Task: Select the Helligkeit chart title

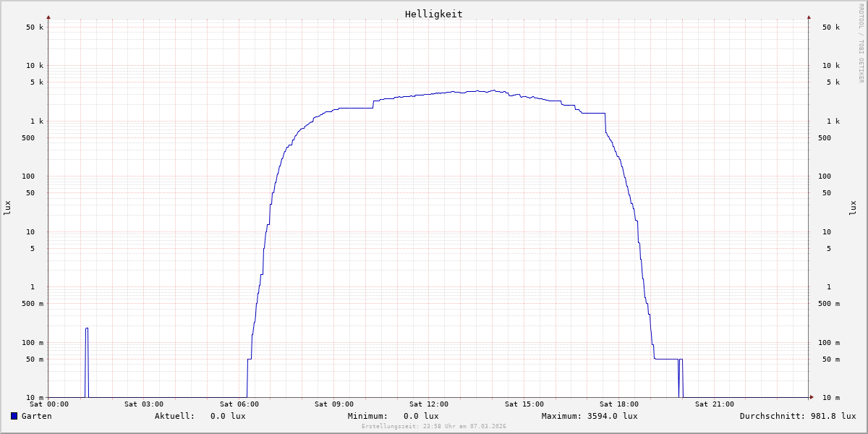Action: tap(433, 14)
